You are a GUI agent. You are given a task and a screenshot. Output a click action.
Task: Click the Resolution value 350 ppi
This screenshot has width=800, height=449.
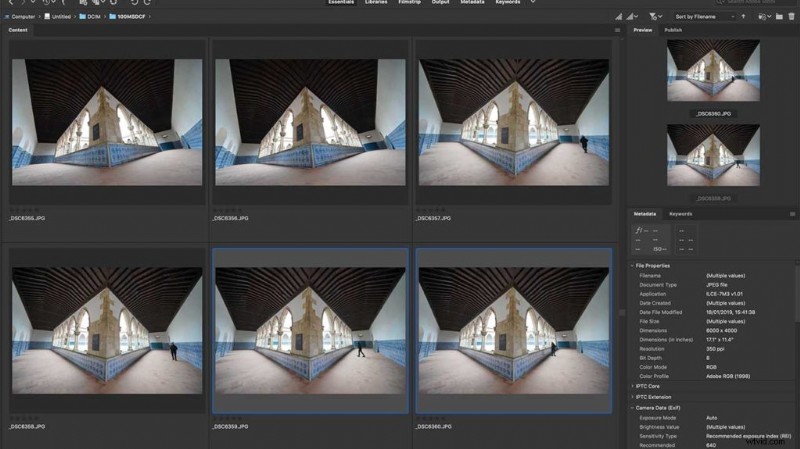(x=716, y=349)
